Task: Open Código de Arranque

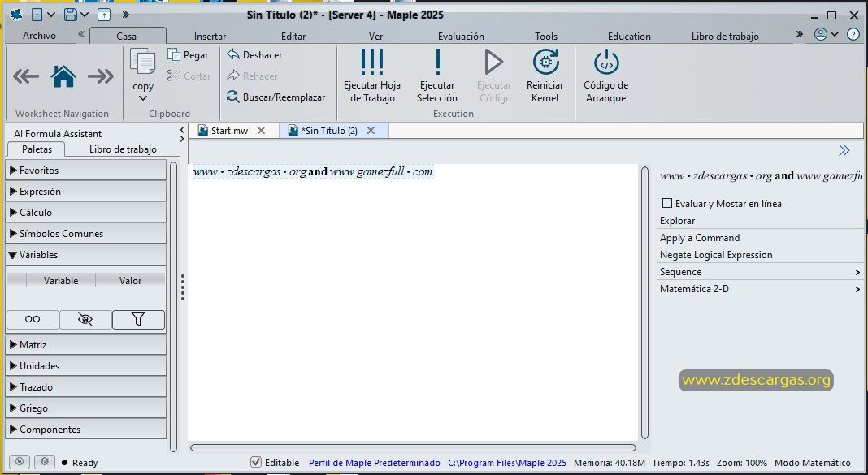Action: tap(606, 76)
